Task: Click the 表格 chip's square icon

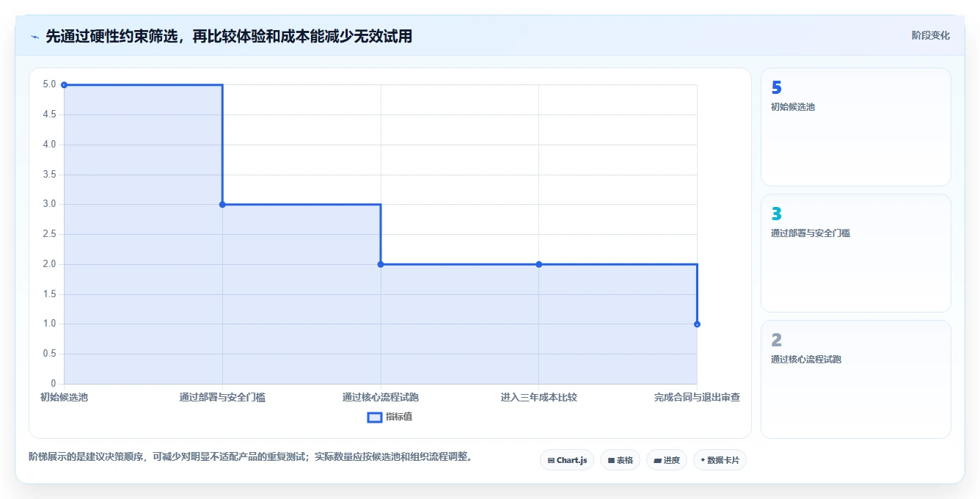Action: 611,460
